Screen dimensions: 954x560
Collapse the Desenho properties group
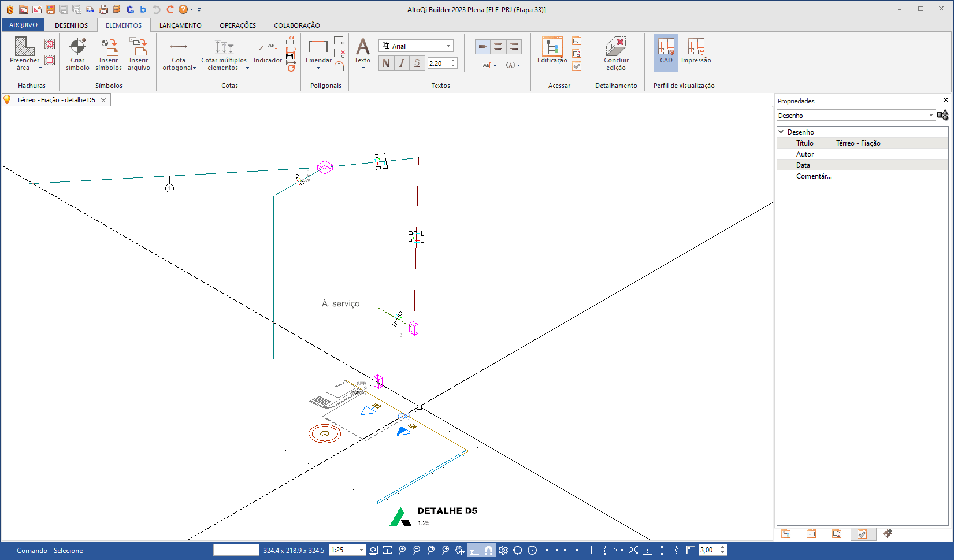pyautogui.click(x=781, y=132)
